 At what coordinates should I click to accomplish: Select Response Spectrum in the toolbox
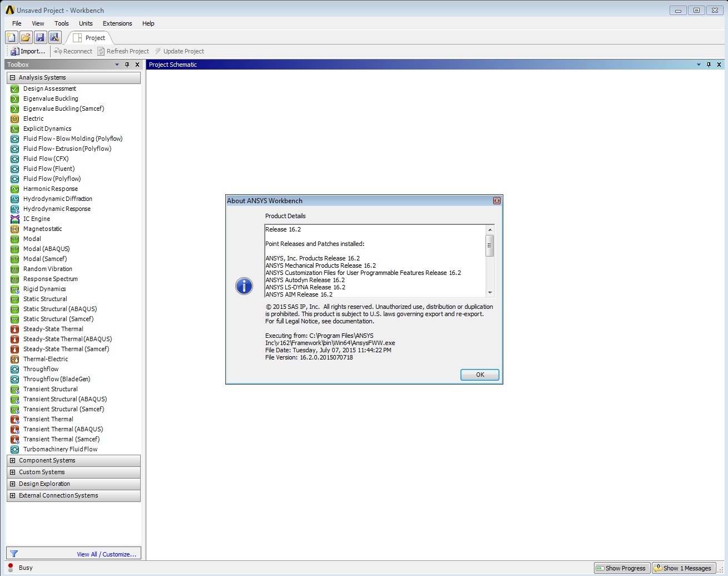click(51, 279)
